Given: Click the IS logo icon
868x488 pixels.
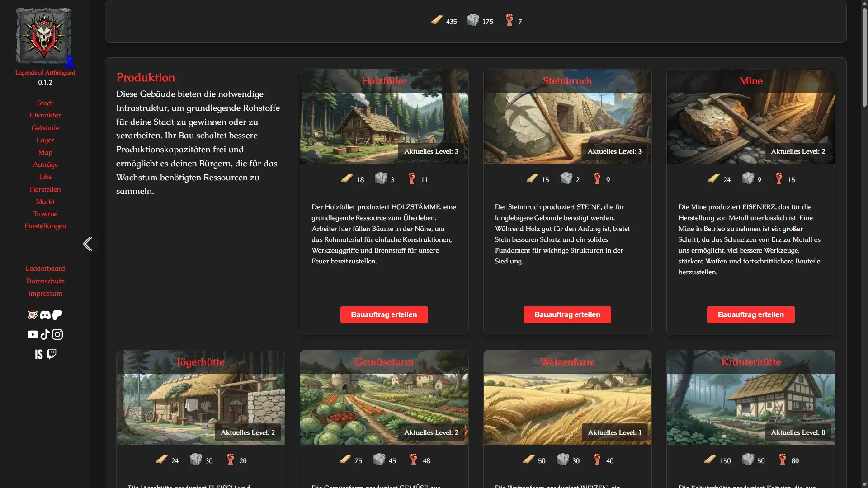Looking at the screenshot, I should point(39,354).
